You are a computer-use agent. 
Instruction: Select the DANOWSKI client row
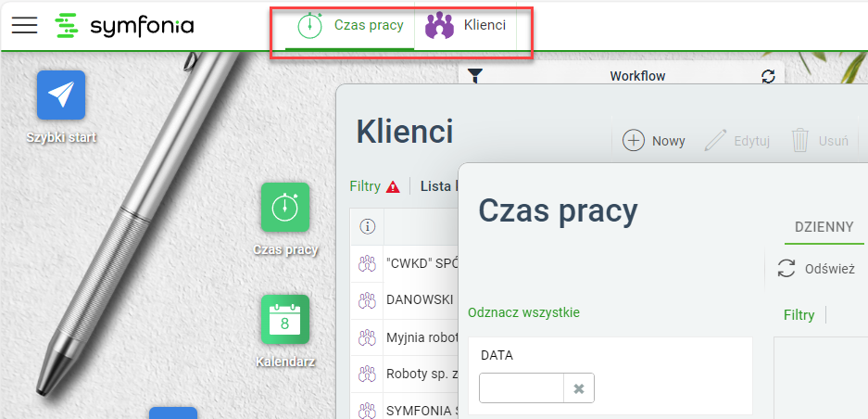coord(405,301)
